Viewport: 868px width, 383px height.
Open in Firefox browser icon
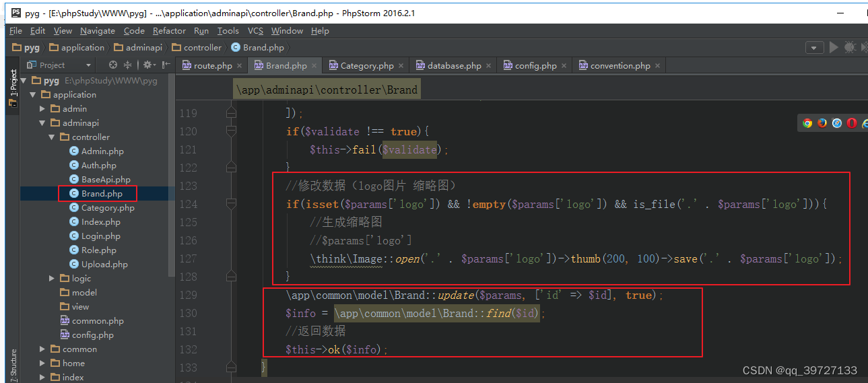(x=822, y=123)
